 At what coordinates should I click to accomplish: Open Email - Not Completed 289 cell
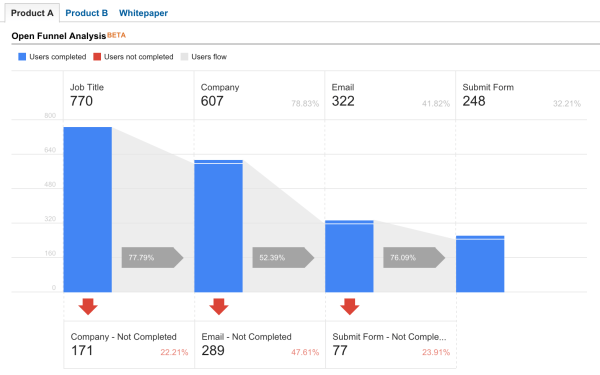(260, 345)
